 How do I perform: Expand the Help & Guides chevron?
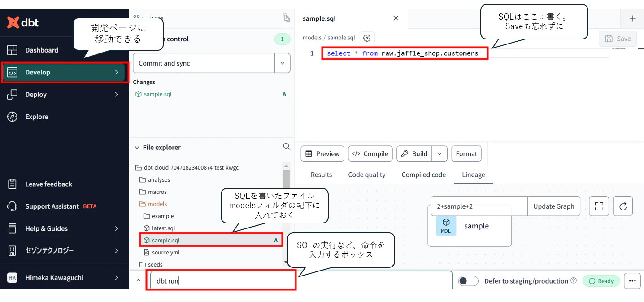(117, 228)
